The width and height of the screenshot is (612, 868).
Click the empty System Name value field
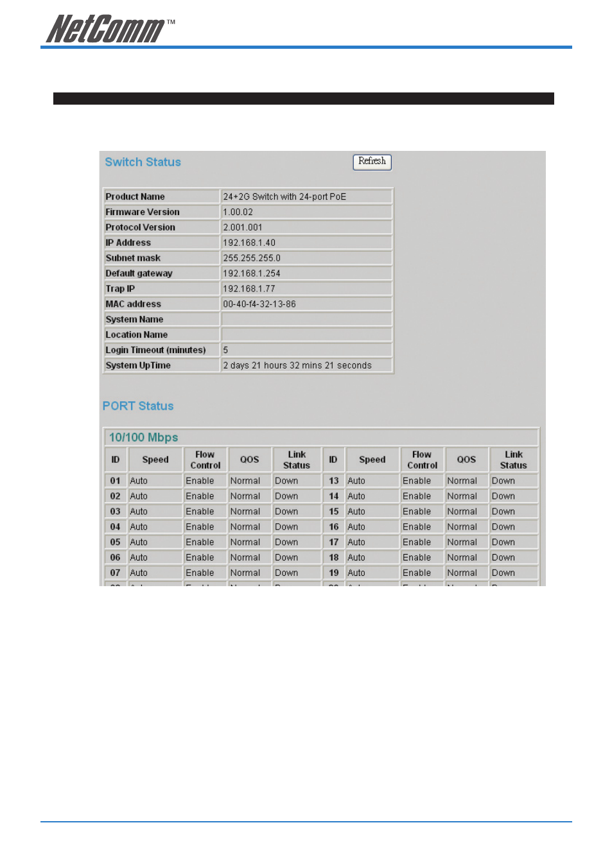(x=306, y=320)
